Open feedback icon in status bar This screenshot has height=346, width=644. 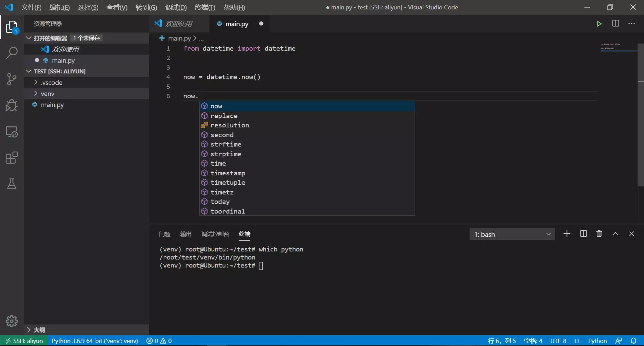coord(619,341)
